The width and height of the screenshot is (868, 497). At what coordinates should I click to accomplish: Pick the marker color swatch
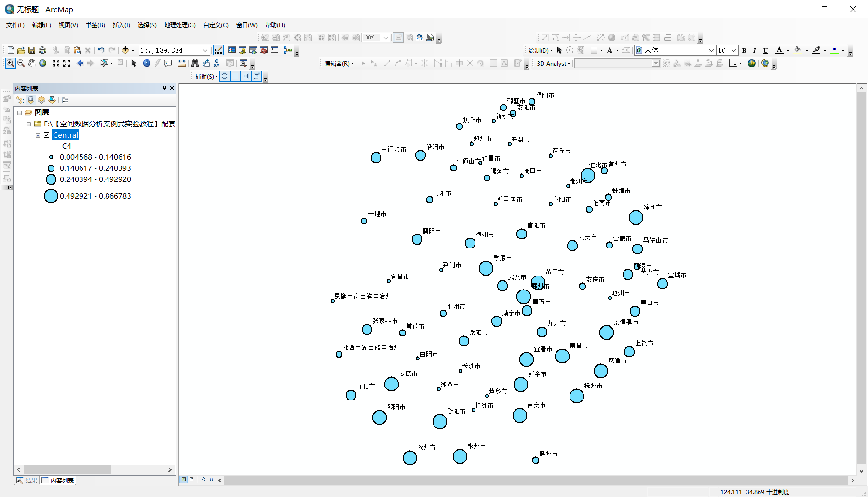(834, 50)
